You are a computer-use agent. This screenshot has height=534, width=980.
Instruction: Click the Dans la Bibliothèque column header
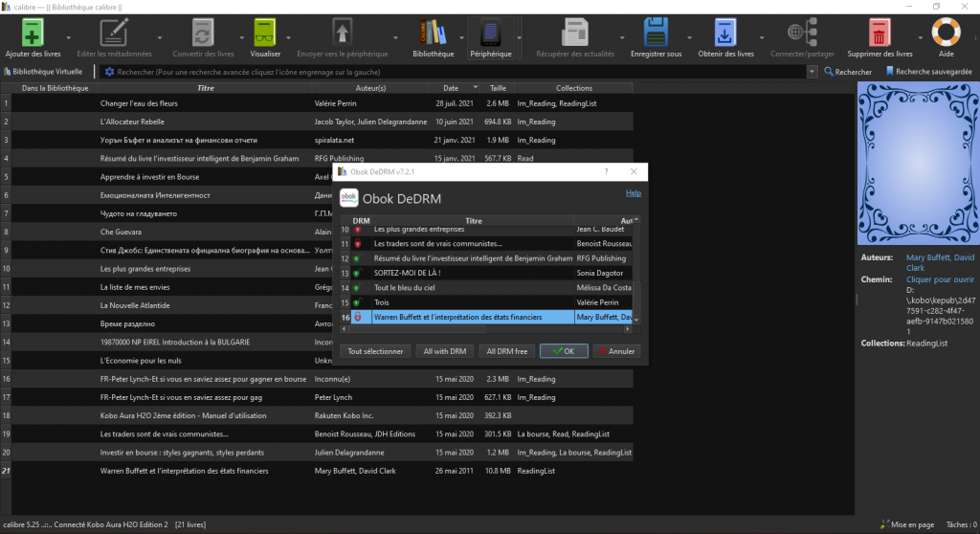coord(55,88)
